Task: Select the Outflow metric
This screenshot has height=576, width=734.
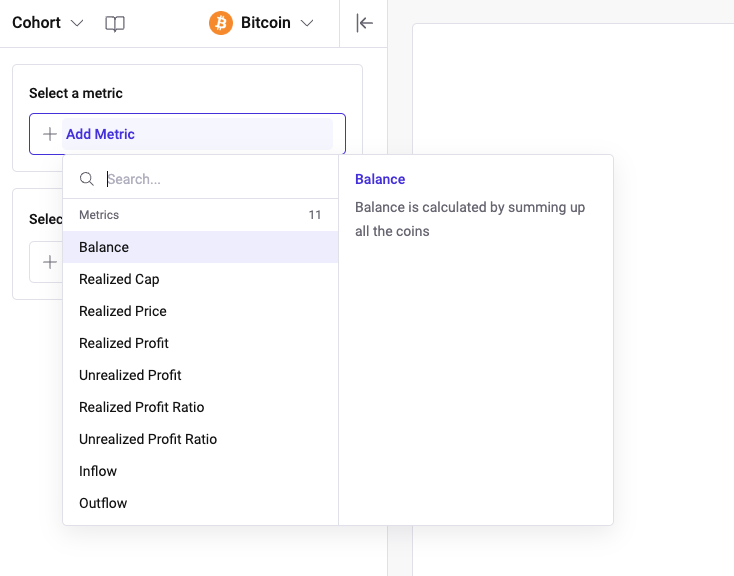Action: tap(103, 503)
